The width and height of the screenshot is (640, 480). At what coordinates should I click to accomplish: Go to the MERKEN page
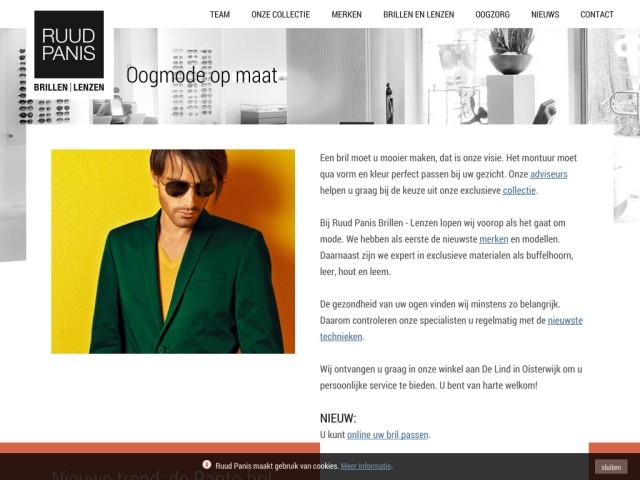[347, 15]
